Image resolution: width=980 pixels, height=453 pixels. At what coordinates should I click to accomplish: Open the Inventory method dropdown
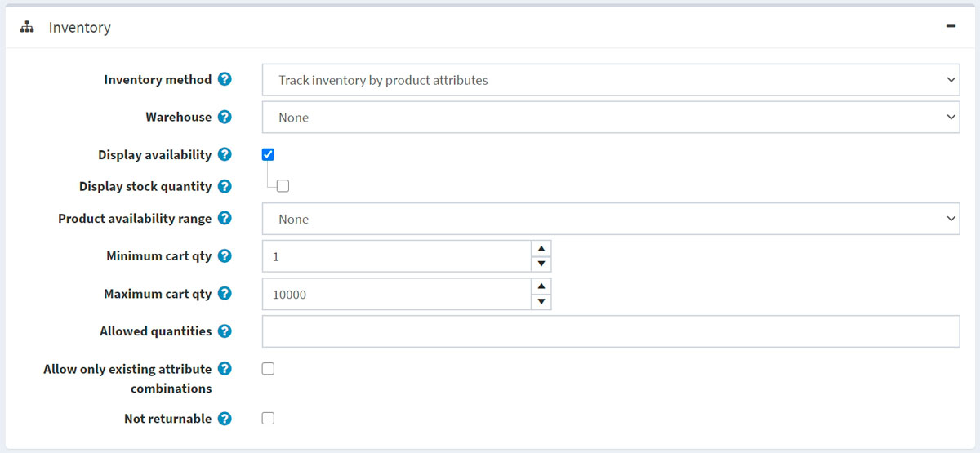pos(610,80)
